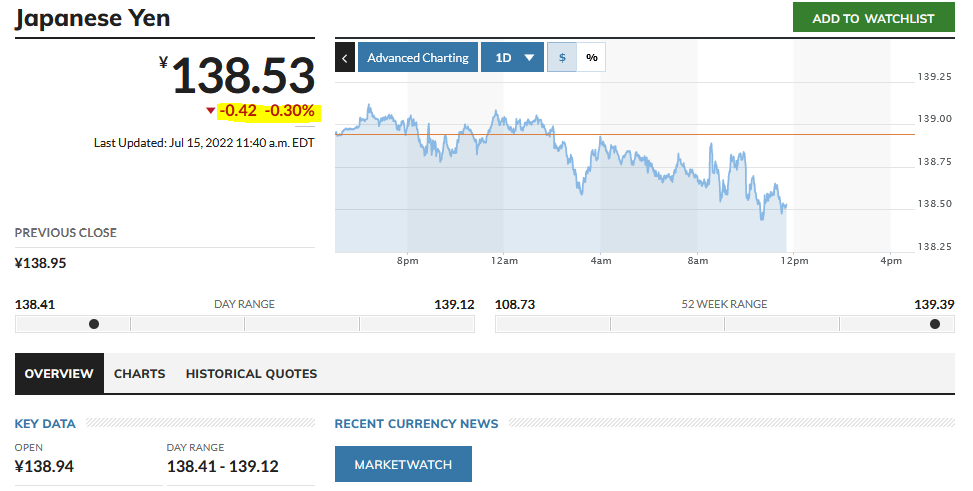973x491 pixels.
Task: Click the -0.42 change value
Action: tap(238, 111)
